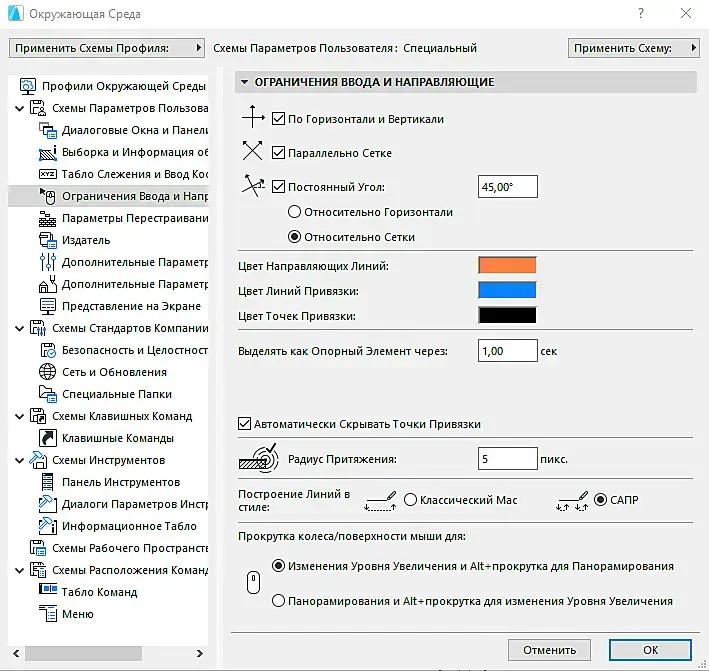Select Относительно Сетки radio option
Screen dimensions: 709x671
coord(294,237)
